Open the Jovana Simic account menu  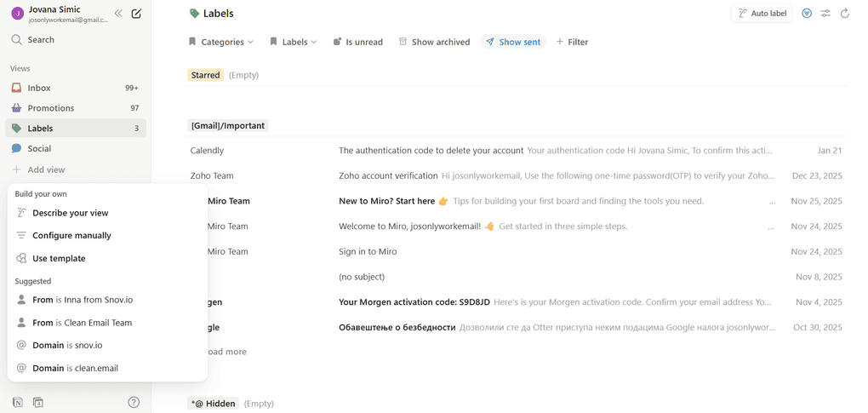[60, 14]
